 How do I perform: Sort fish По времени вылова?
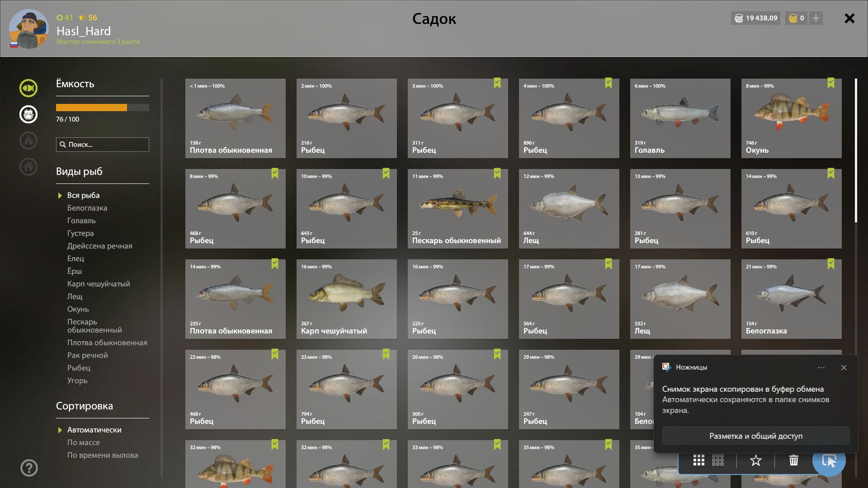(103, 455)
